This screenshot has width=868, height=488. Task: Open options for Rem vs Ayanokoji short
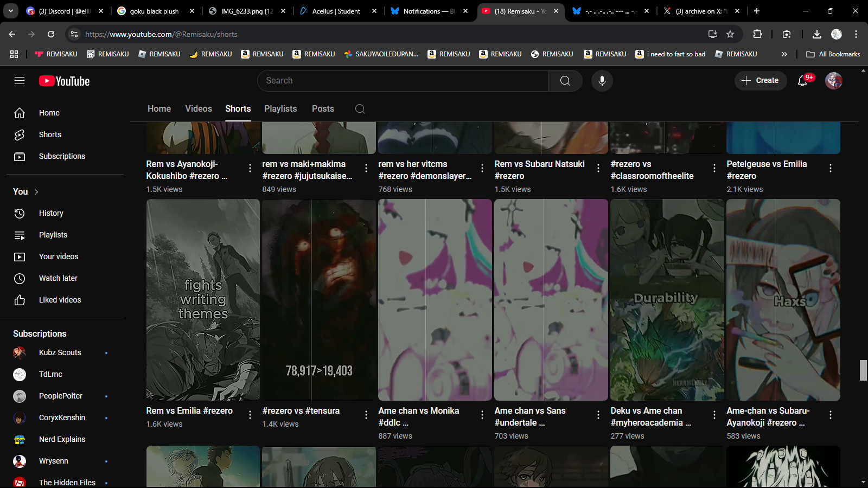point(250,168)
